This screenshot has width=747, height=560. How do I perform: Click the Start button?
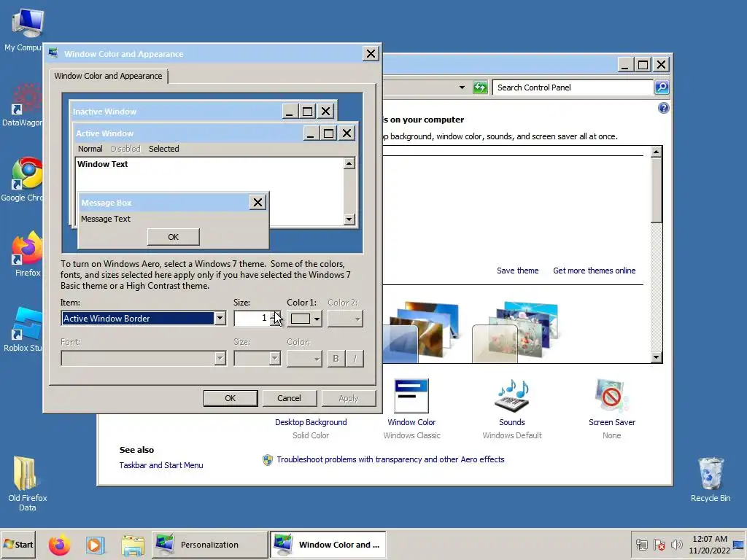pyautogui.click(x=18, y=545)
